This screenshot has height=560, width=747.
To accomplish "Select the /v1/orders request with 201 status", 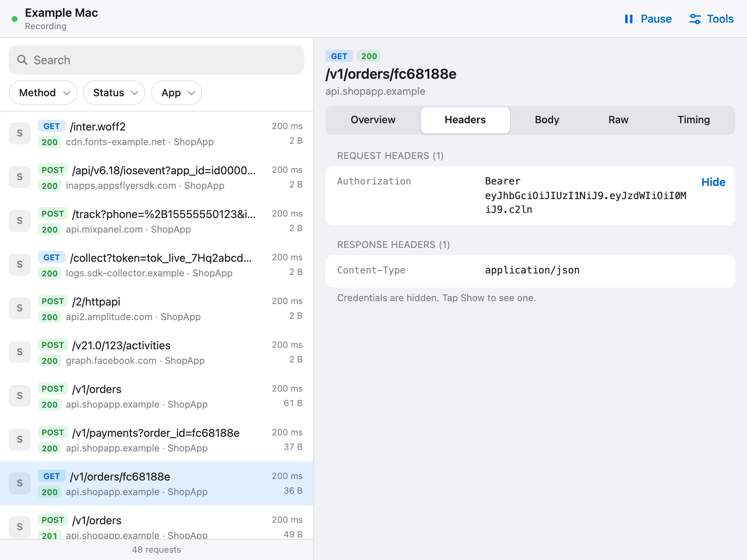I will pos(156,522).
